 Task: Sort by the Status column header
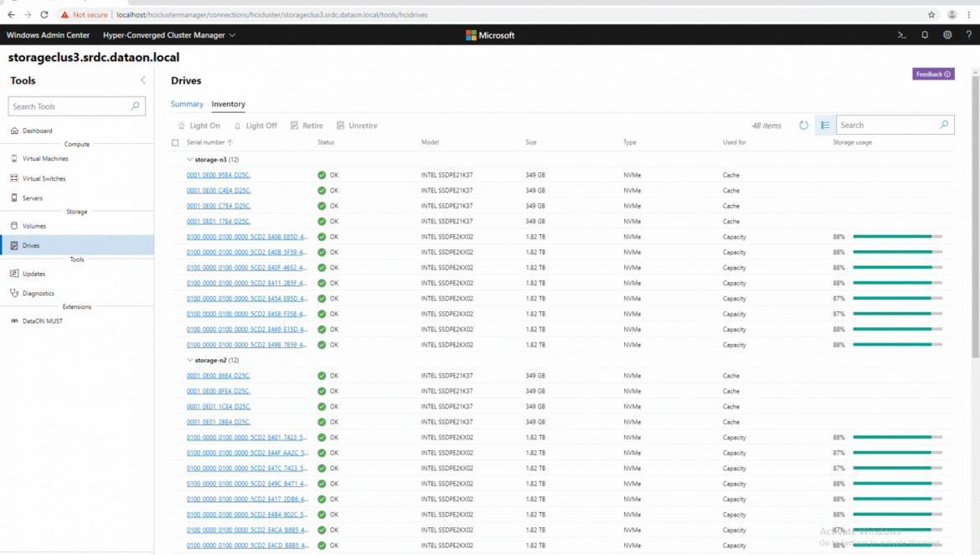(326, 142)
